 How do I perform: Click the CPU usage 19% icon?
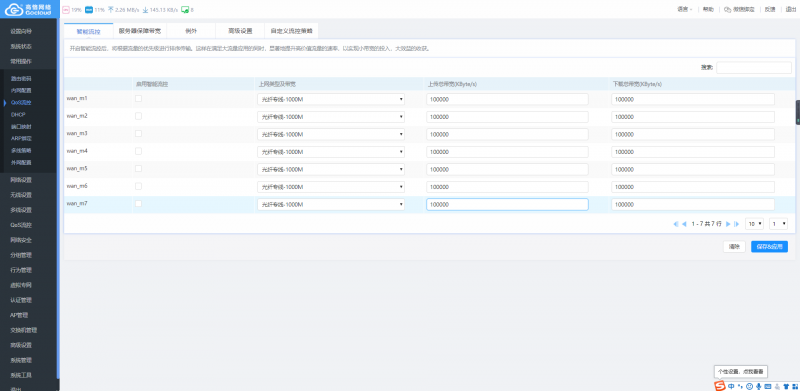[x=66, y=10]
